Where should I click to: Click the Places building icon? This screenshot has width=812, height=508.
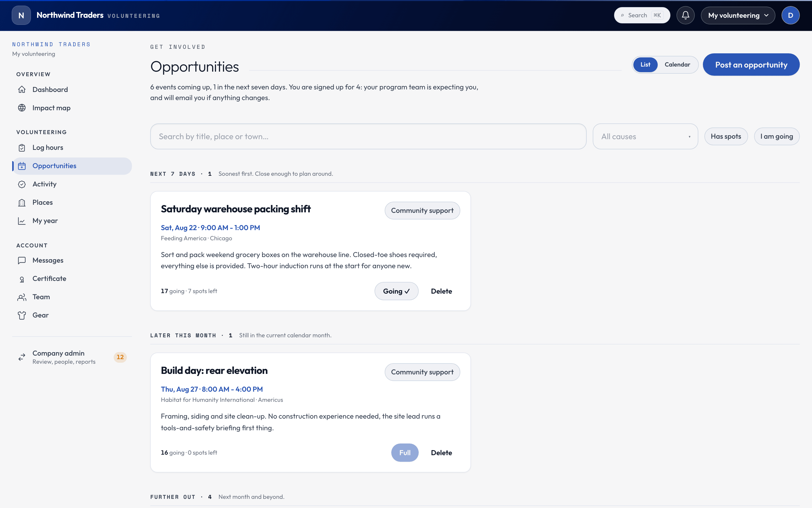click(x=22, y=203)
